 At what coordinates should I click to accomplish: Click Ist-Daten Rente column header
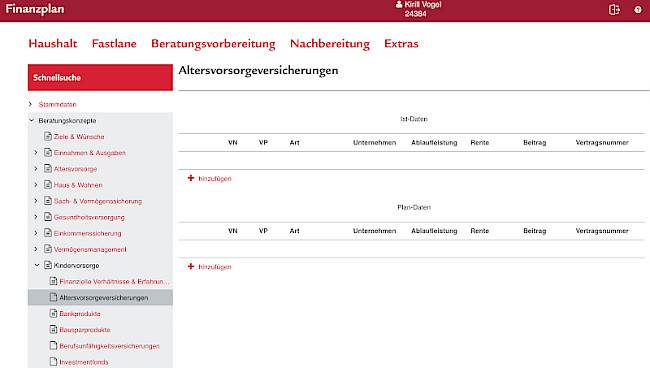[x=480, y=143]
